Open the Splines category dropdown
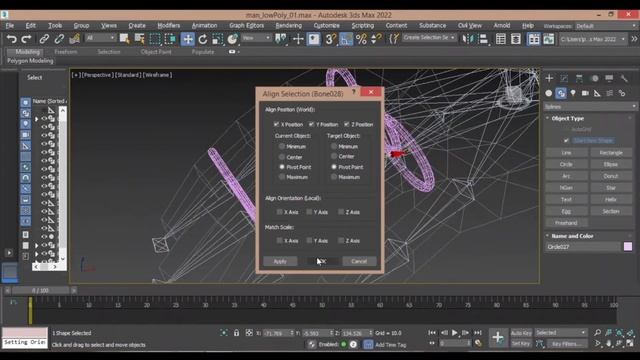 590,107
